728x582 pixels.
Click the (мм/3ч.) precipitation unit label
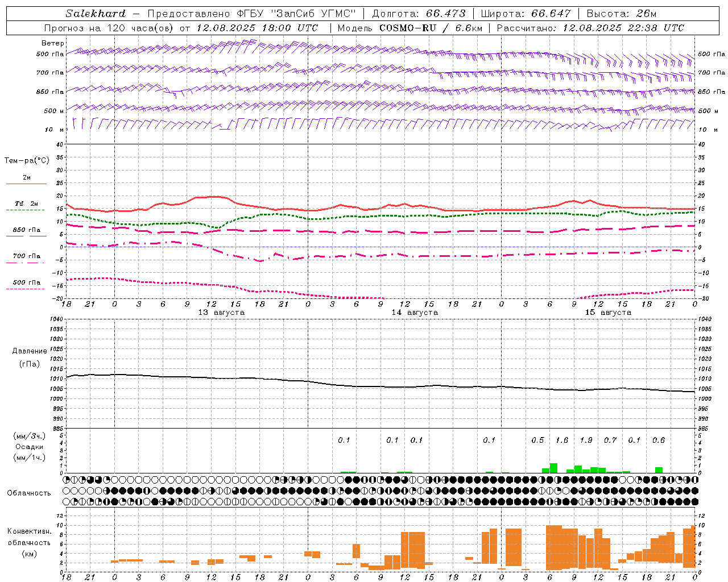(x=30, y=436)
